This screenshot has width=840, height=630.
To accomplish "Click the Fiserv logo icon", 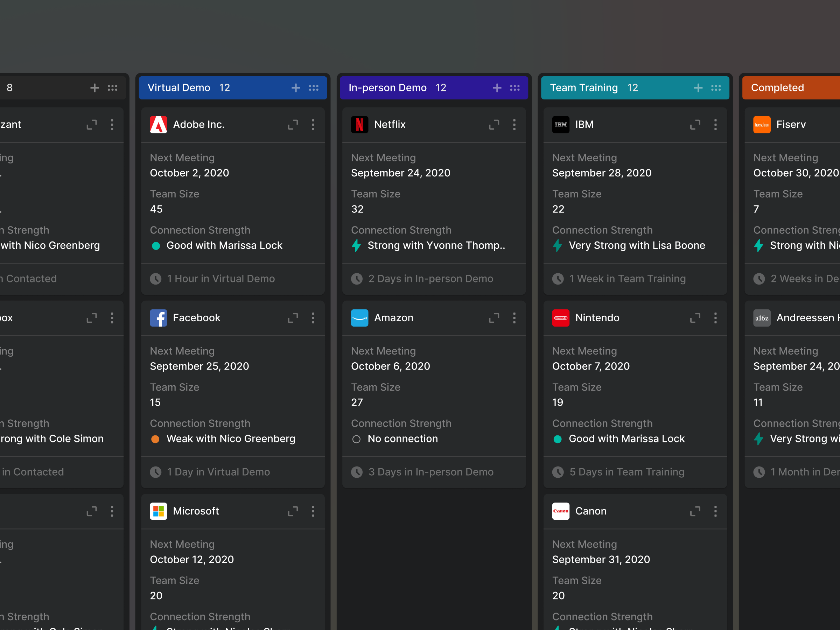I will coord(762,125).
